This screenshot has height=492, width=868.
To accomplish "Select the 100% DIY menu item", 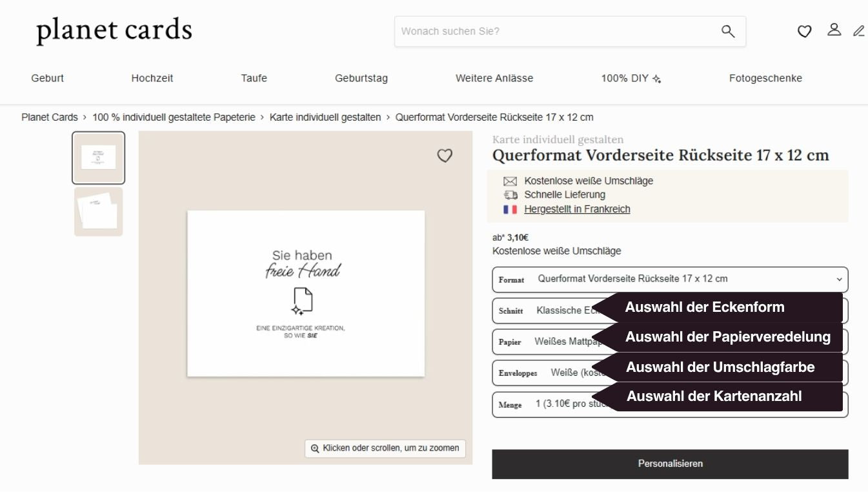I will (x=631, y=78).
